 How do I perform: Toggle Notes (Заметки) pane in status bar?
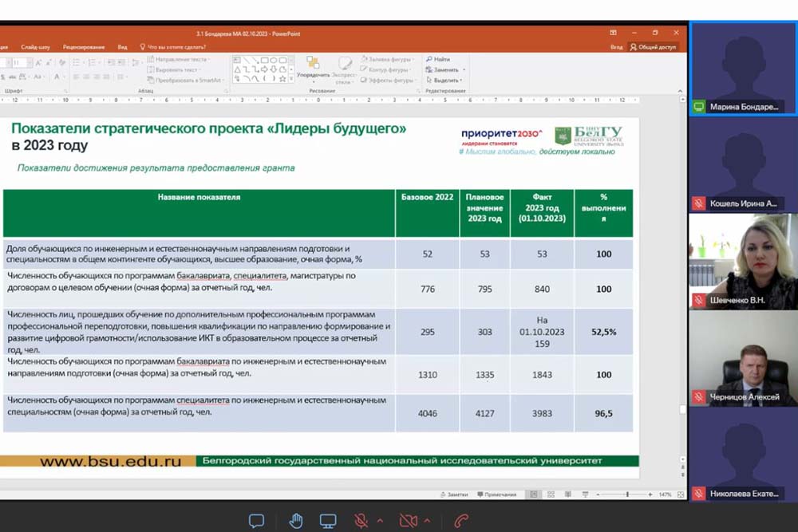(x=454, y=495)
